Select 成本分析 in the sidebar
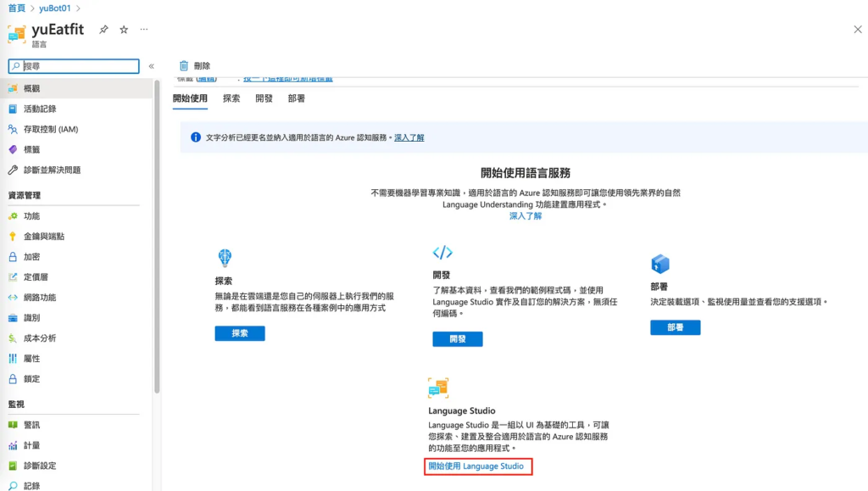Image resolution: width=868 pixels, height=491 pixels. point(40,338)
